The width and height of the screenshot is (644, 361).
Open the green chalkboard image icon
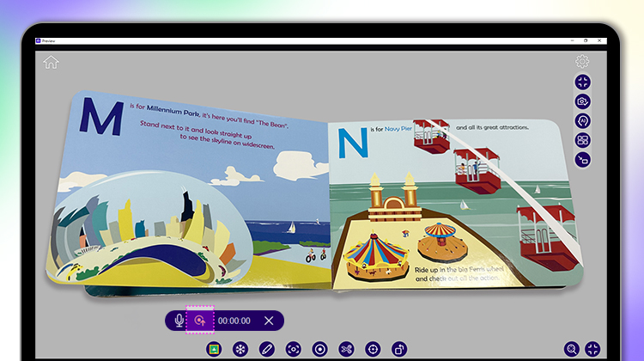click(x=214, y=350)
